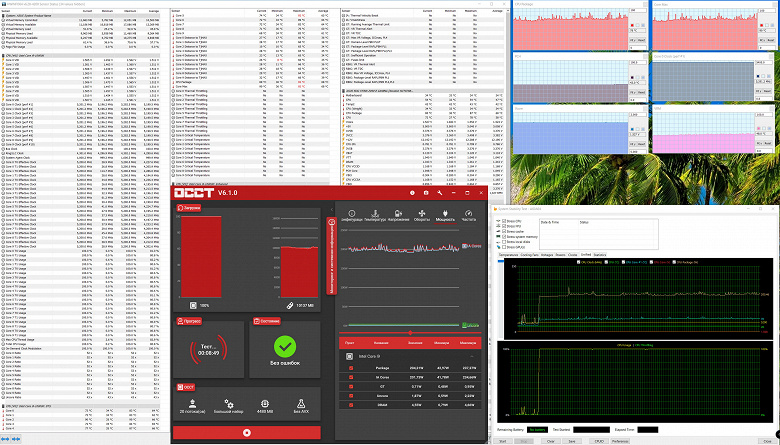The width and height of the screenshot is (780, 445).
Task: Click HWiNFO left navigation arrows icon
Action: pos(5,439)
